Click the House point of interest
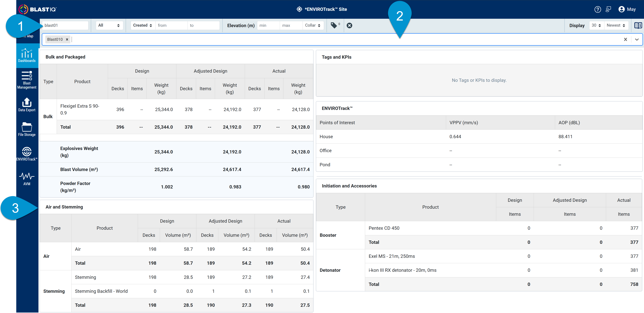The width and height of the screenshot is (644, 313). coord(326,137)
